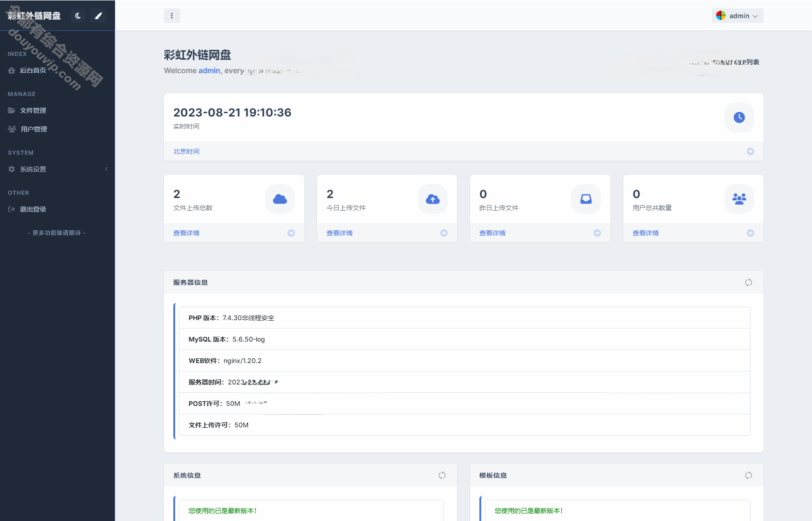Click the three-dot menu button

[x=172, y=16]
